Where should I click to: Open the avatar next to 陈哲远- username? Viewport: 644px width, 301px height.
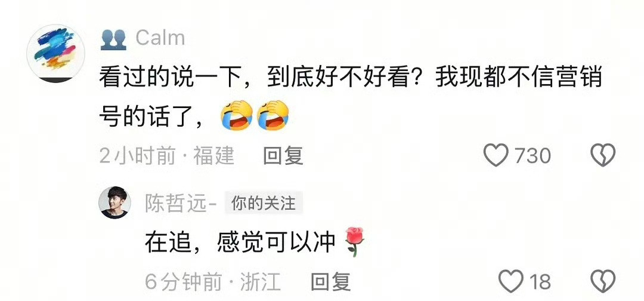coord(115,202)
